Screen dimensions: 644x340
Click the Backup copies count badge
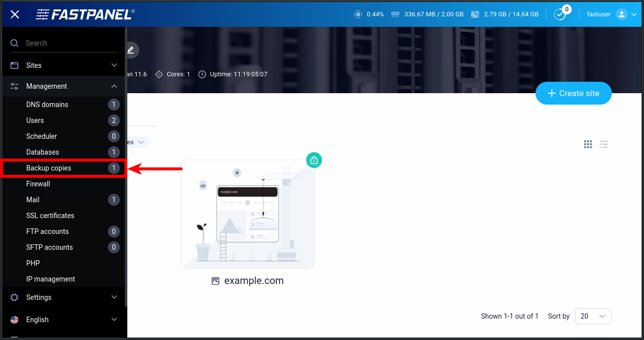[x=114, y=168]
